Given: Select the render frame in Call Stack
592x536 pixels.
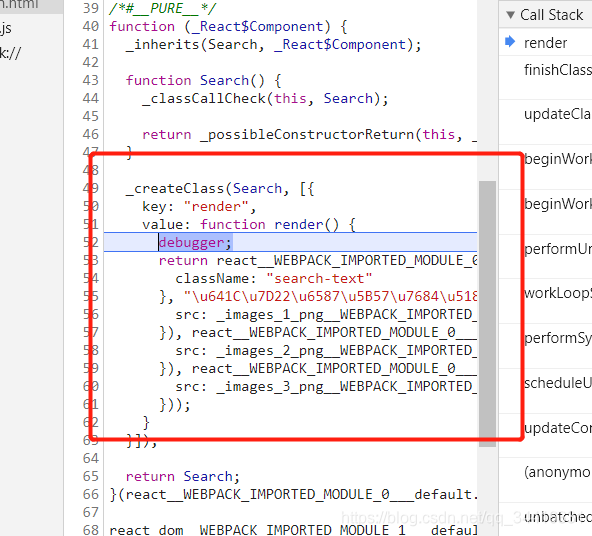Looking at the screenshot, I should (545, 43).
